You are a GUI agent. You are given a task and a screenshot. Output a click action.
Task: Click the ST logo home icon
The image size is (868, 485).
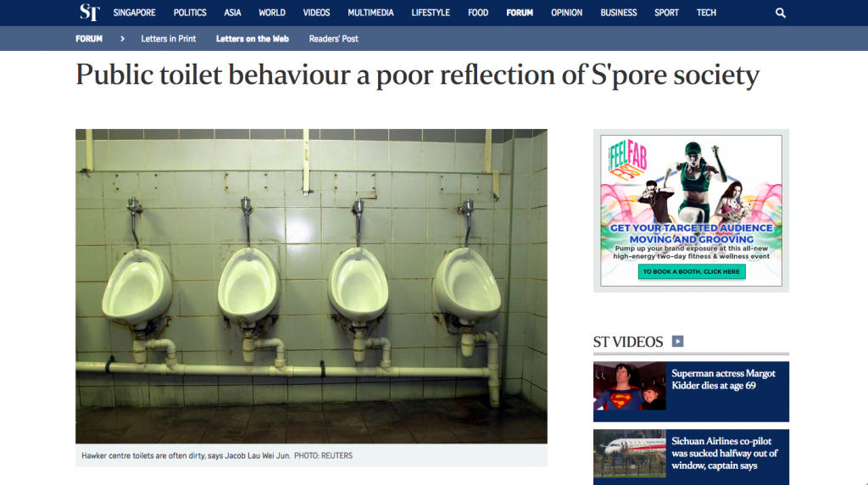coord(89,12)
